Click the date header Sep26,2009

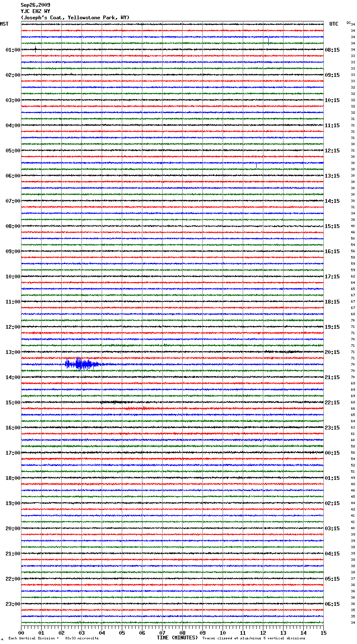(x=35, y=5)
